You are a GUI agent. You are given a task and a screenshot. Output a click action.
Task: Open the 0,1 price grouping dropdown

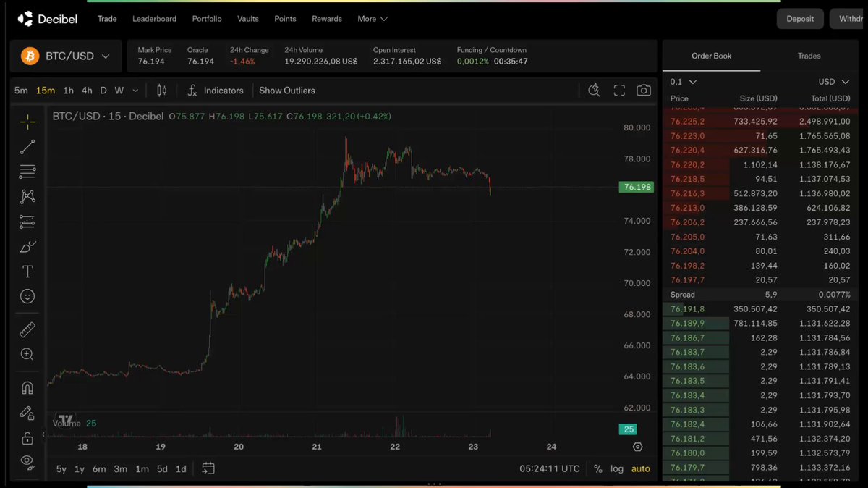click(x=684, y=82)
